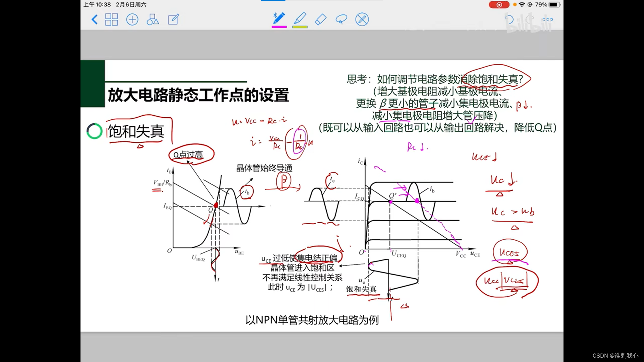The image size is (644, 362).
Task: Click the add plus circle icon
Action: tap(132, 19)
